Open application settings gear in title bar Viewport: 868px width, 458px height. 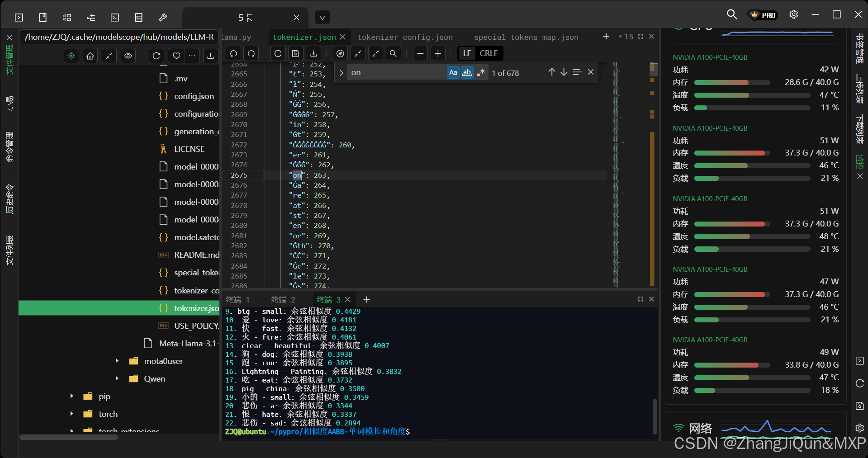[793, 14]
